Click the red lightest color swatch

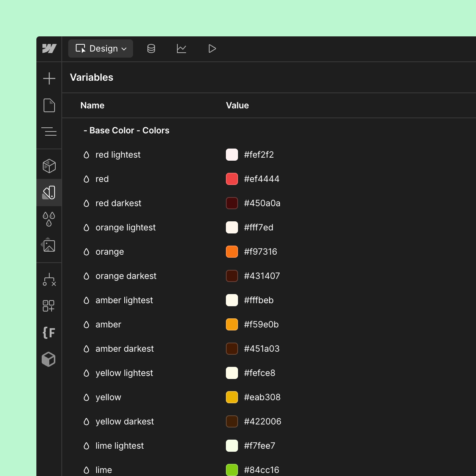232,155
